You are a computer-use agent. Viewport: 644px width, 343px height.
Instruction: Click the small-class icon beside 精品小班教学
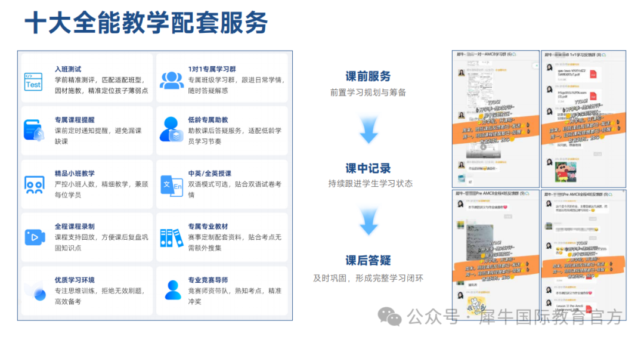[x=35, y=185]
